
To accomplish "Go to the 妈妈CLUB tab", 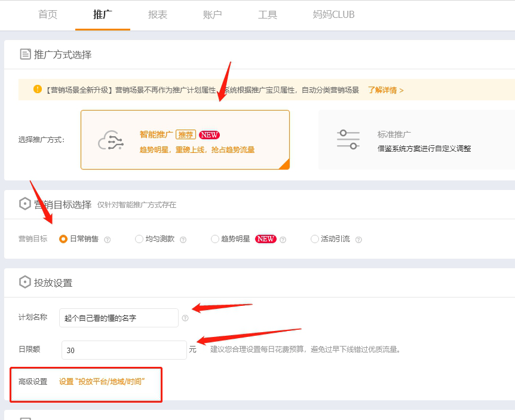I will point(333,14).
